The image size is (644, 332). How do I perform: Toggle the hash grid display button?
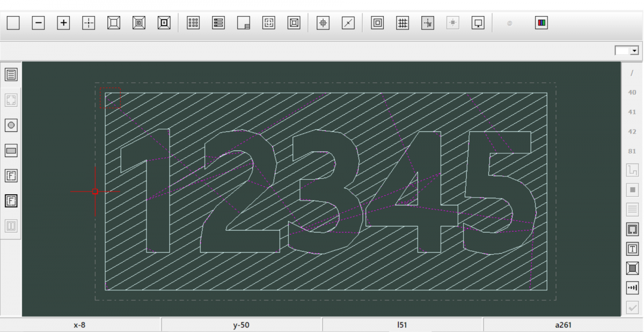(x=402, y=23)
